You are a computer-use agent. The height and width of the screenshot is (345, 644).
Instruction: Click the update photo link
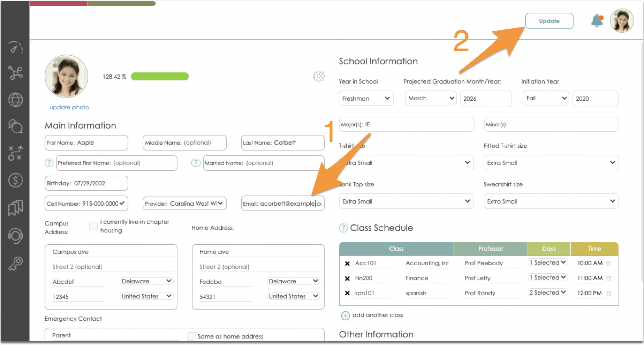click(69, 107)
